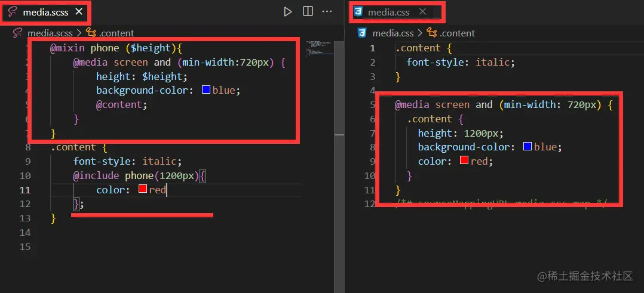
Task: Click the Sass icon on media.scss tab
Action: coord(13,13)
